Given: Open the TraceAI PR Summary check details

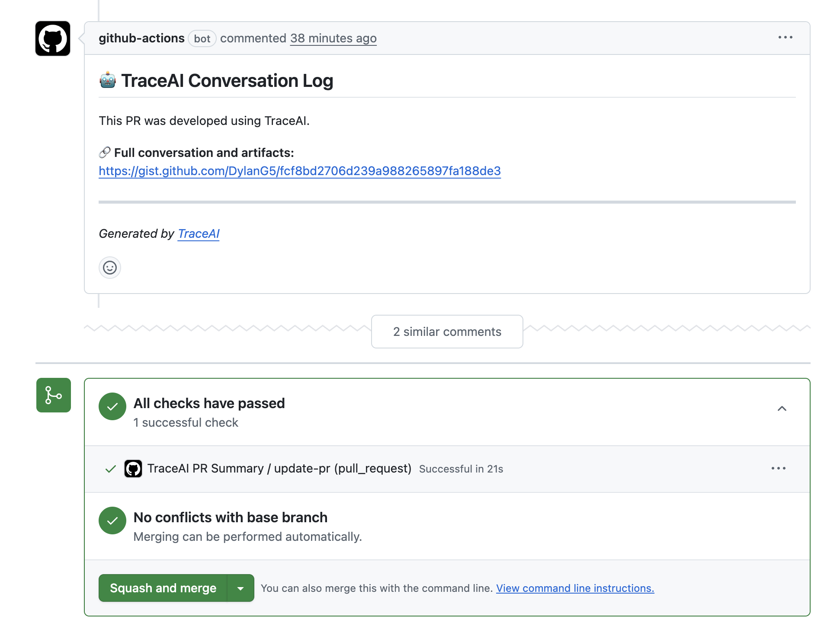Looking at the screenshot, I should (279, 469).
